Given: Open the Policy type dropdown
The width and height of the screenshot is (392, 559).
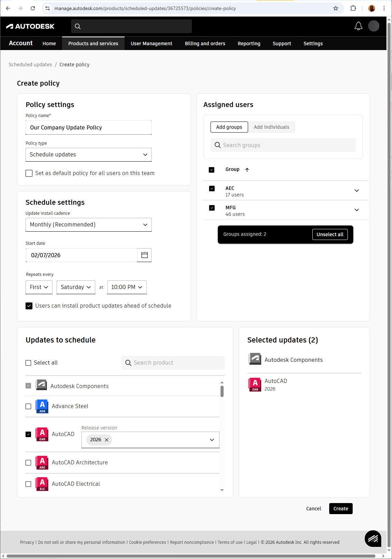Looking at the screenshot, I should point(89,155).
